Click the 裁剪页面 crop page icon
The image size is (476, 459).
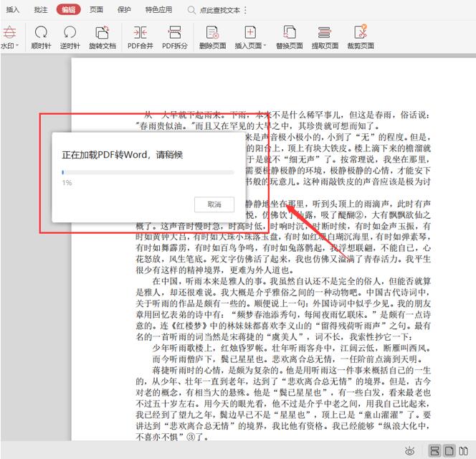coord(361,32)
